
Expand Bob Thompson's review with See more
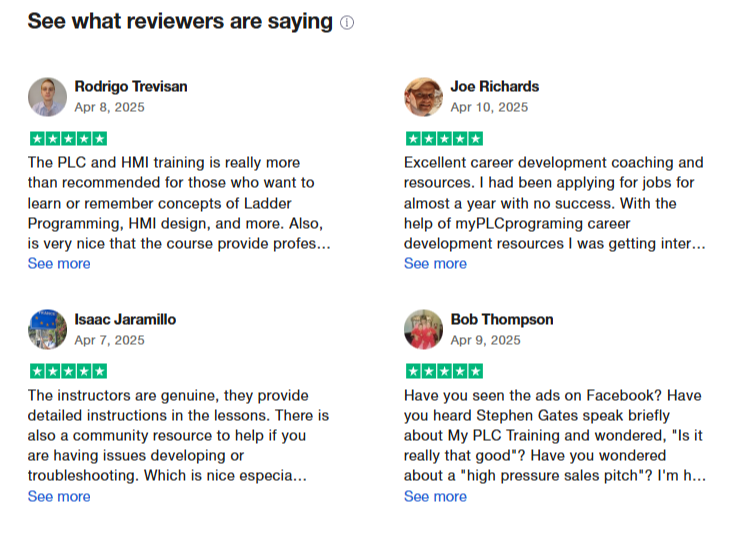pyautogui.click(x=435, y=497)
